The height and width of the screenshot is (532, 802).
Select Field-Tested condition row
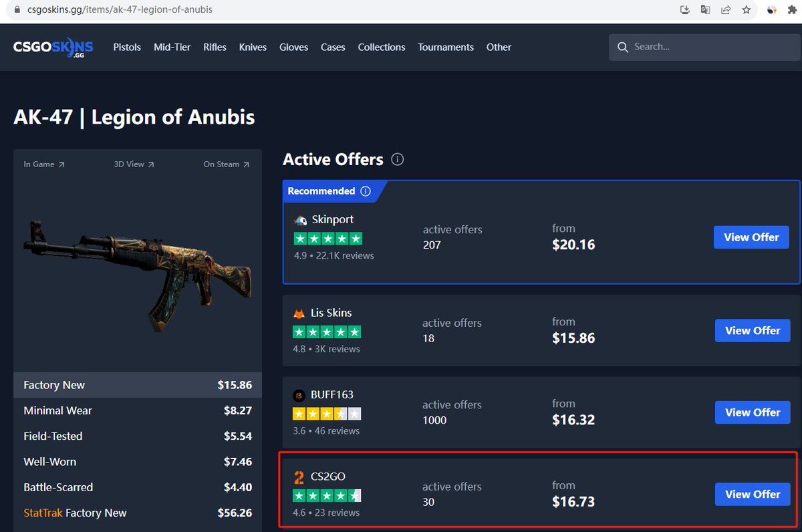138,436
